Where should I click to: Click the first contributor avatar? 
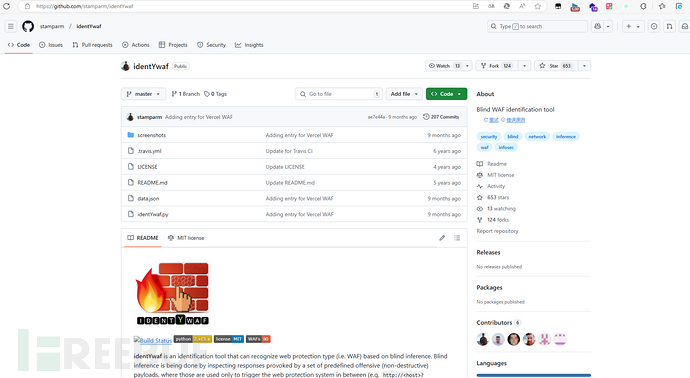tap(483, 339)
